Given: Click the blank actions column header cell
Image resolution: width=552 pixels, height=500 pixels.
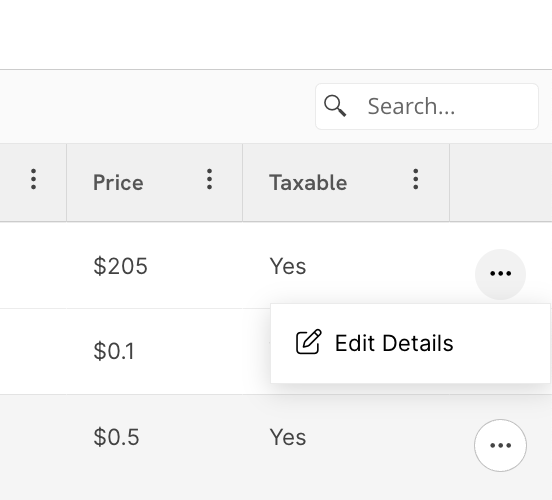Looking at the screenshot, I should pyautogui.click(x=501, y=182).
